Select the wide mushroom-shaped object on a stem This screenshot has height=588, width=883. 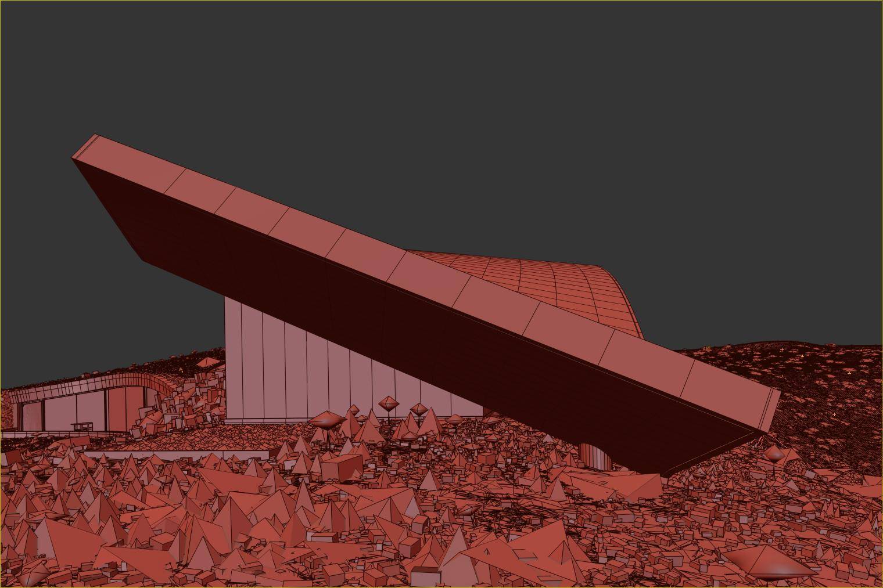[326, 420]
